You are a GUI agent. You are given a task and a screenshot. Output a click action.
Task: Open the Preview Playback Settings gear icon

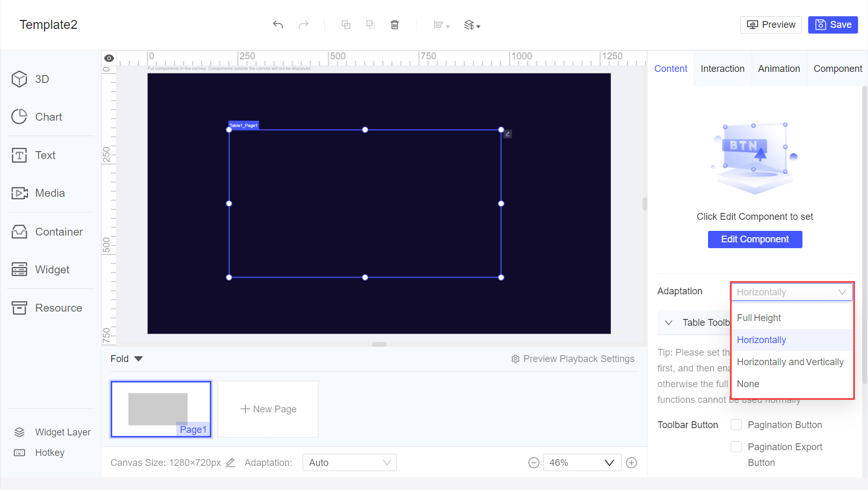[516, 359]
